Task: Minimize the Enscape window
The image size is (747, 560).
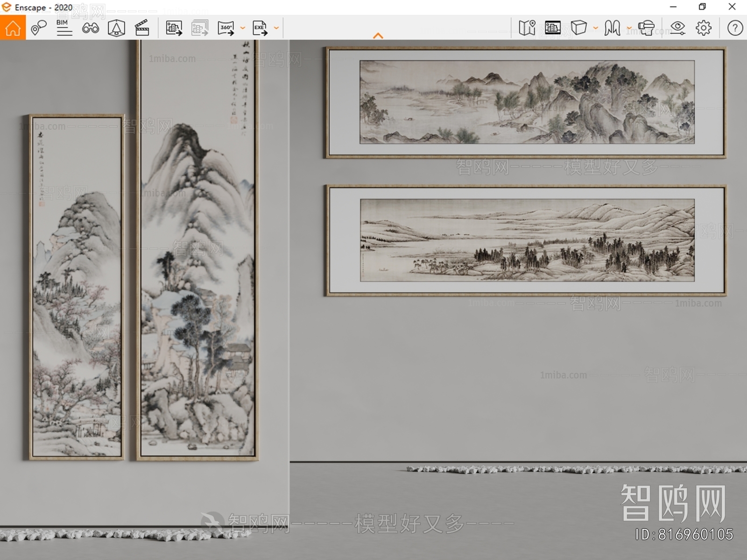Action: click(x=673, y=7)
